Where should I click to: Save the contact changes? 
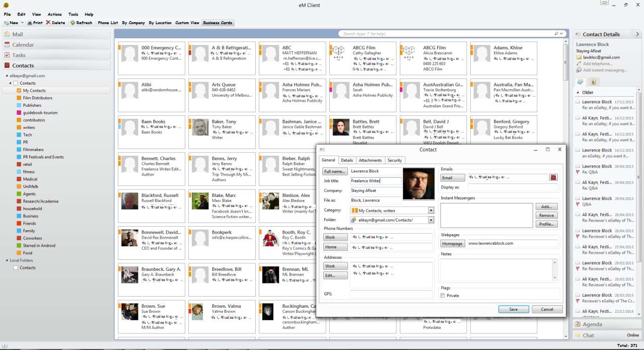513,309
